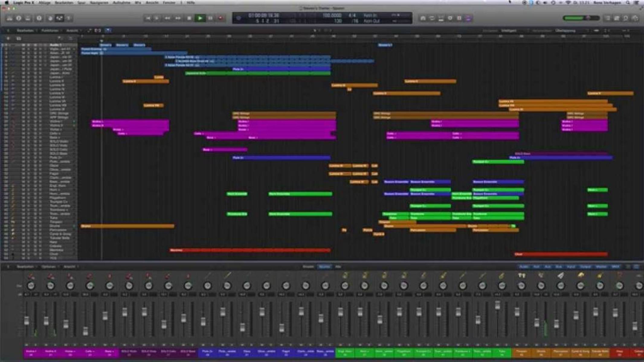Select the red Marimba region in the arrangement

[x=250, y=250]
